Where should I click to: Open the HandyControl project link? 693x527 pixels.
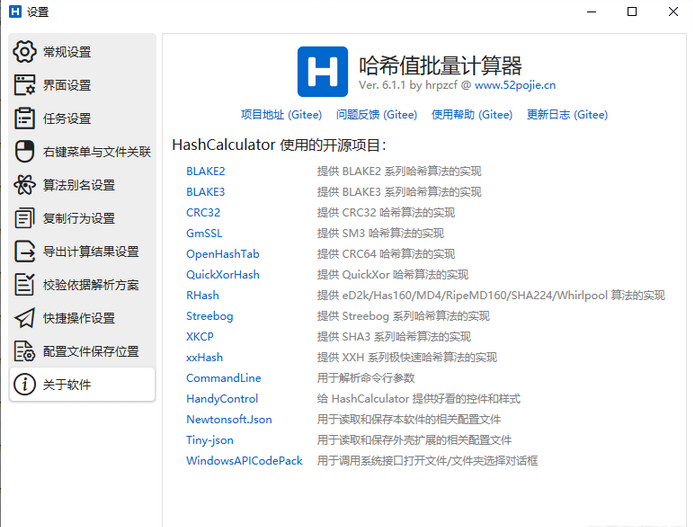(222, 399)
